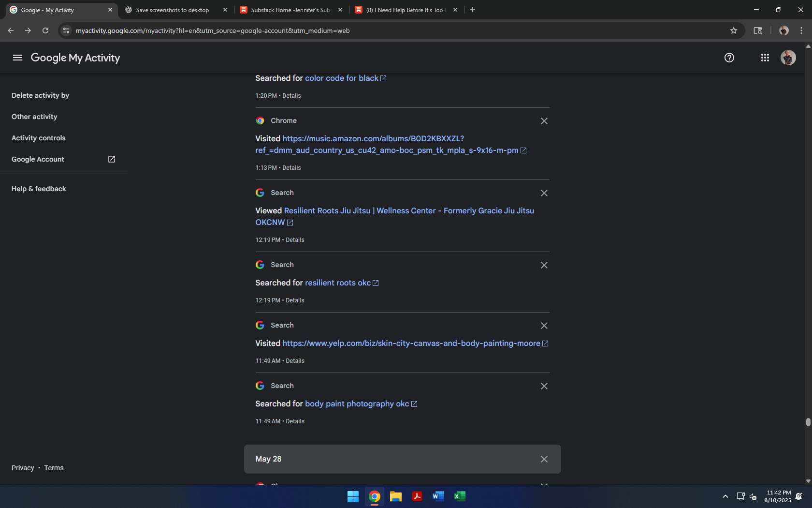Open the yelp skin-city-canvas link
The height and width of the screenshot is (508, 812).
click(x=411, y=343)
